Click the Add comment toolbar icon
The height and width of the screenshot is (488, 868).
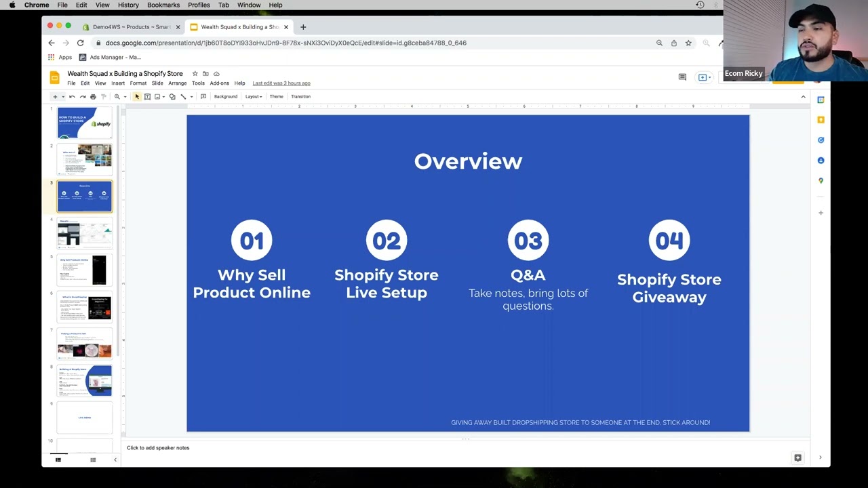click(203, 97)
